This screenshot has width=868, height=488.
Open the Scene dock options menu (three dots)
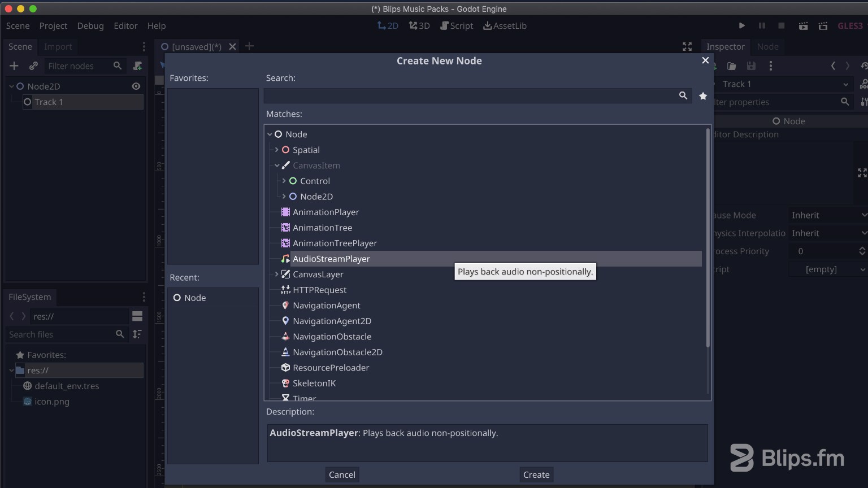[144, 47]
